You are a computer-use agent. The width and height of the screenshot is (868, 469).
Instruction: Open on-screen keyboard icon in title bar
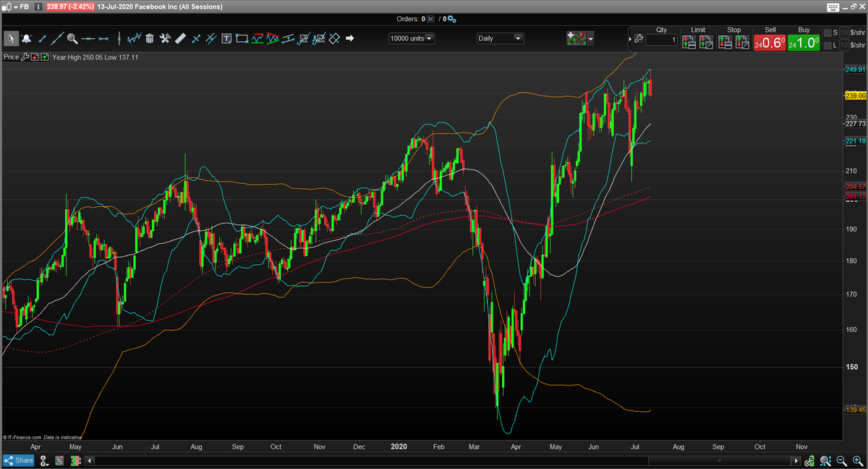[833, 7]
